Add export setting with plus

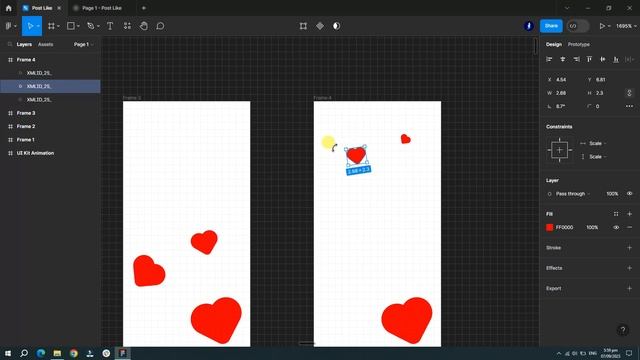pyautogui.click(x=629, y=289)
